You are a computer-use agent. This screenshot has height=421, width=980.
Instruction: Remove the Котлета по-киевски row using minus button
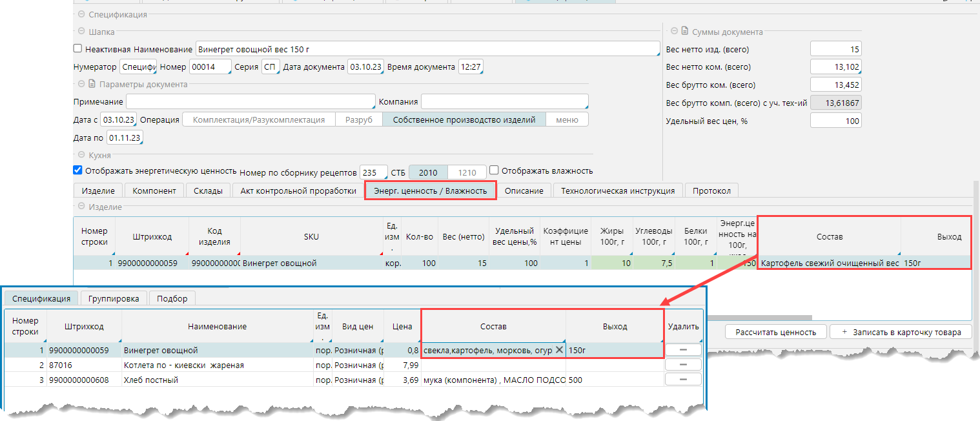[682, 365]
